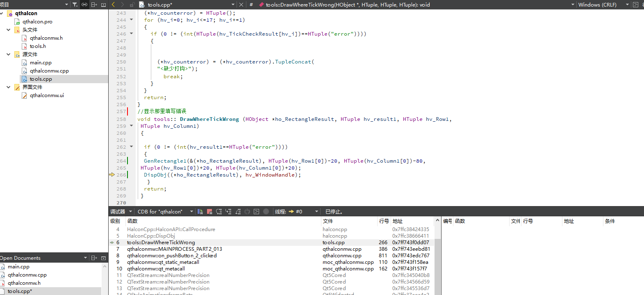
Task: Collapse the code fold at line 262
Action: pos(132,147)
